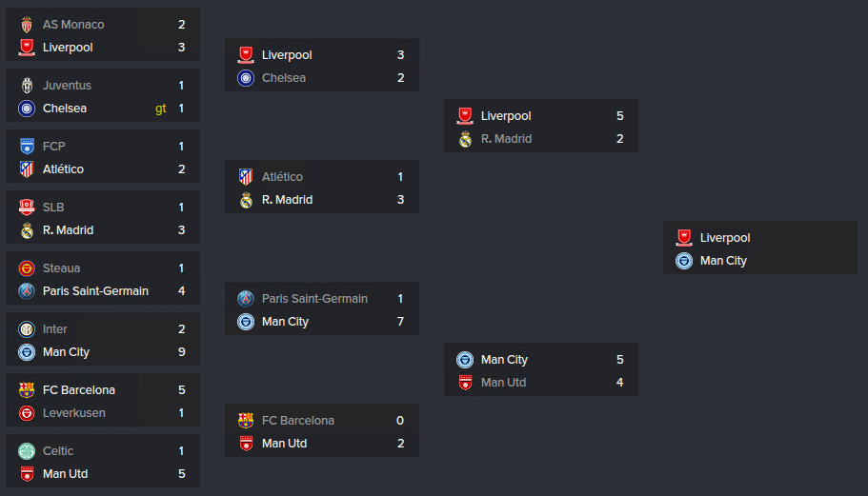Open FC Barcelona link in first round
The image size is (868, 496).
tap(79, 389)
